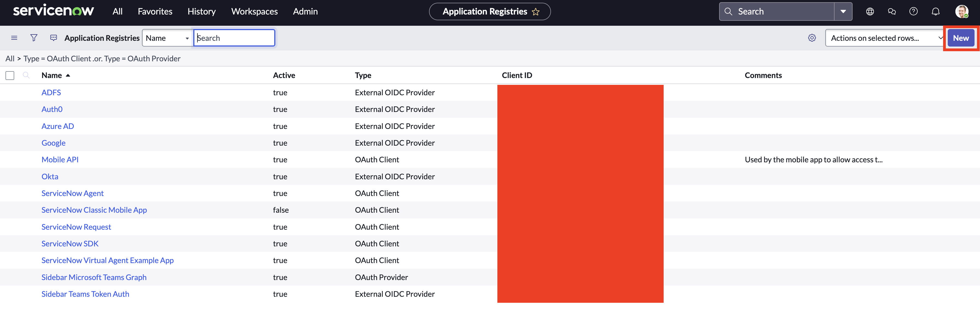Click inside the list Search input field
The height and width of the screenshot is (317, 980).
pos(234,38)
